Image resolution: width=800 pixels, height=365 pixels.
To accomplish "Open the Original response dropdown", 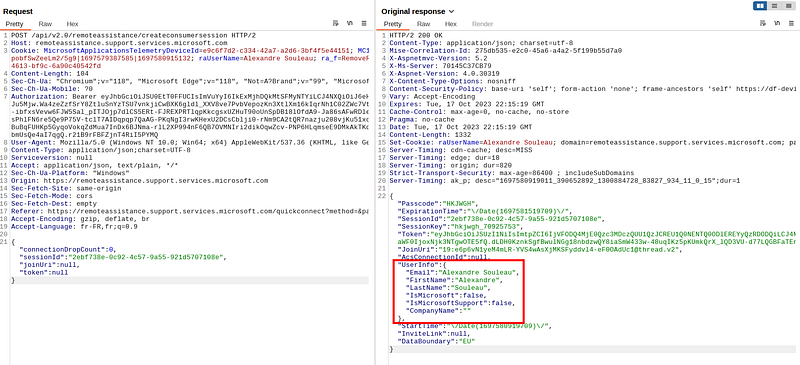I will (417, 11).
